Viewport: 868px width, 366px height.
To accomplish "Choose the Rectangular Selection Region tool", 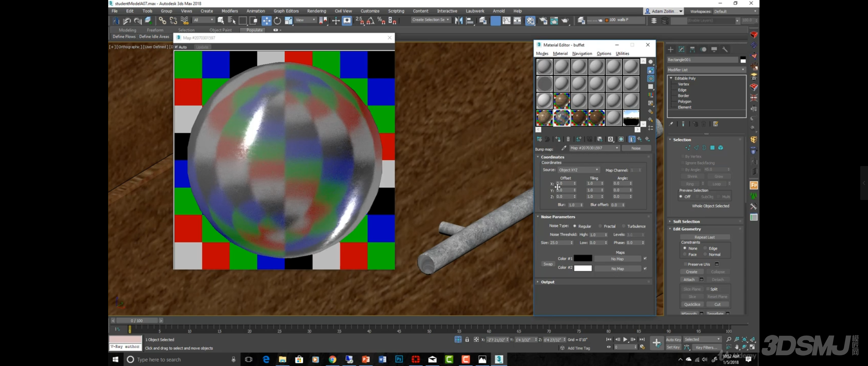I will tap(243, 21).
